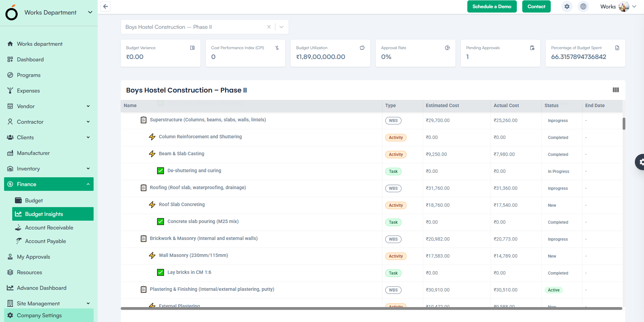This screenshot has height=322, width=644.
Task: Click the Pending Approvals clipboard icon
Action: (532, 48)
